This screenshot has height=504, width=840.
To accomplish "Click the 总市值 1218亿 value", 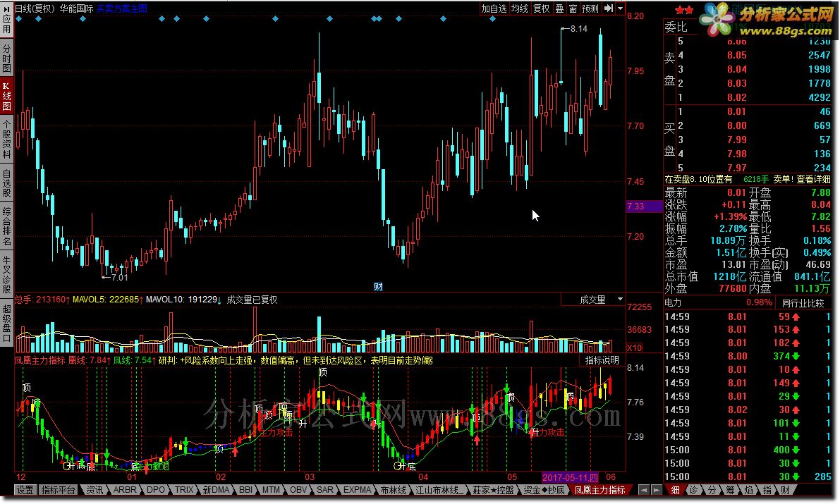I will [x=729, y=276].
